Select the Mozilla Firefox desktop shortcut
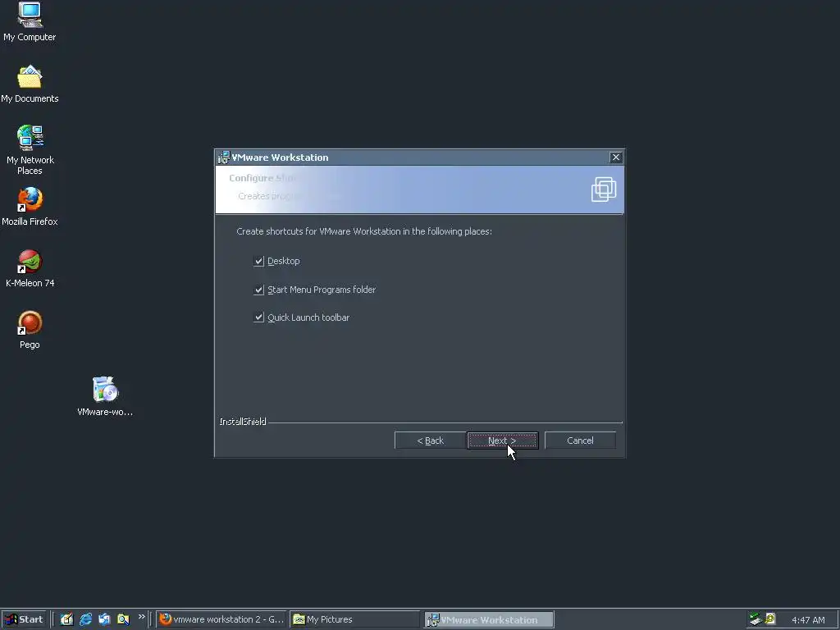This screenshot has height=630, width=840. 30,206
